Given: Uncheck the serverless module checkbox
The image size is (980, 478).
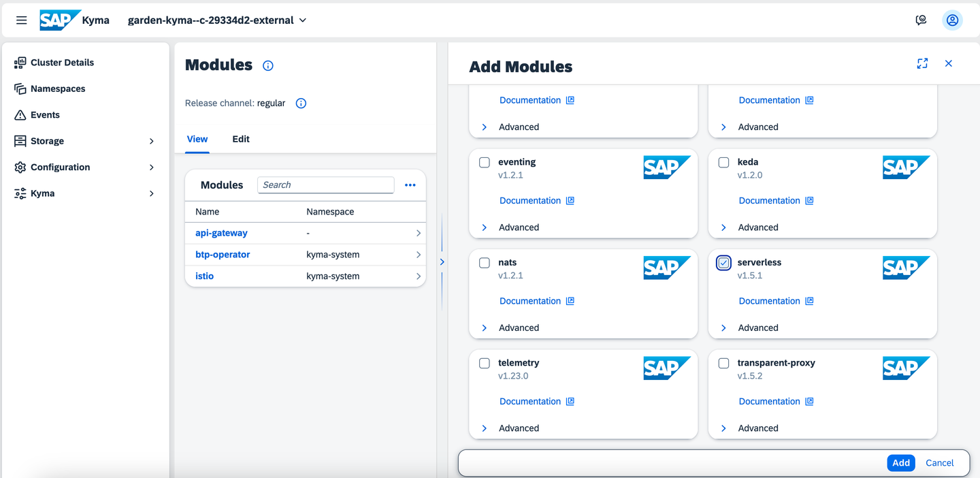Looking at the screenshot, I should [723, 263].
